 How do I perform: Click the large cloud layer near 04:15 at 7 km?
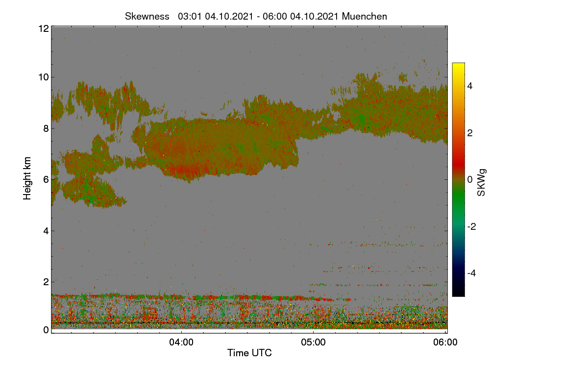click(x=216, y=149)
